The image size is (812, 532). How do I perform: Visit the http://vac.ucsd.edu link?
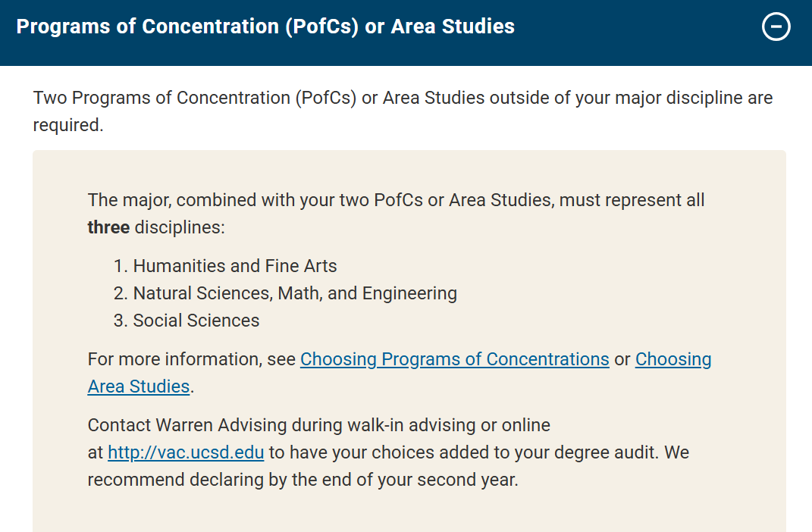click(x=186, y=453)
